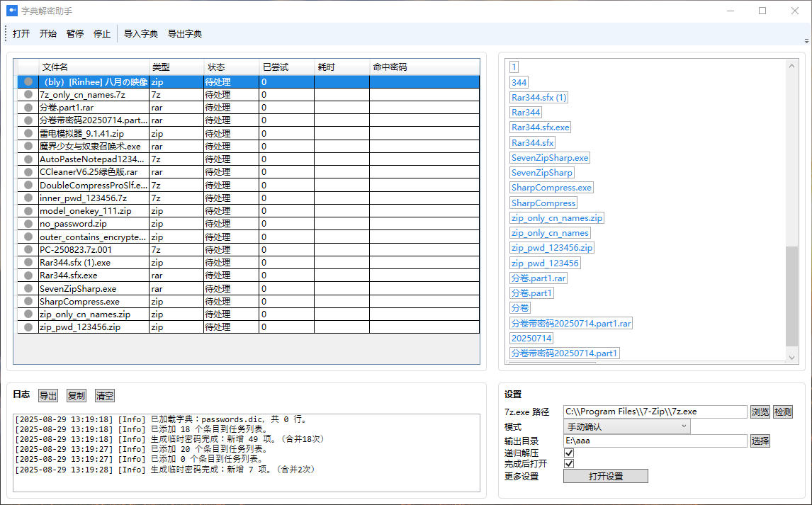The height and width of the screenshot is (505, 812).
Task: Click status dot for zip_pwd_123456.zip row
Action: pos(28,327)
